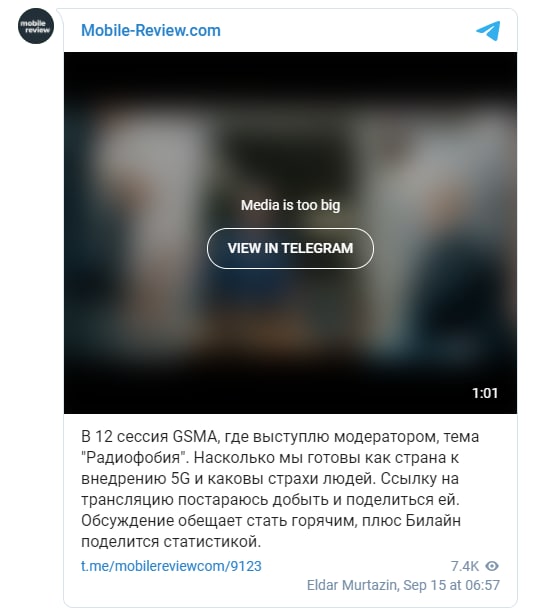Click the 1:01 video duration badge
Screen dimensions: 546x613
pos(485,393)
